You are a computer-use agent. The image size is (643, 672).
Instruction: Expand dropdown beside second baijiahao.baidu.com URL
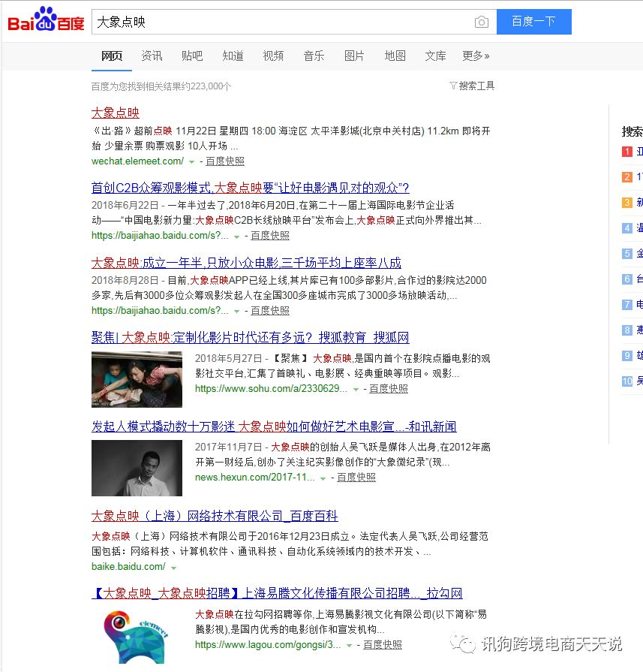pyautogui.click(x=236, y=312)
